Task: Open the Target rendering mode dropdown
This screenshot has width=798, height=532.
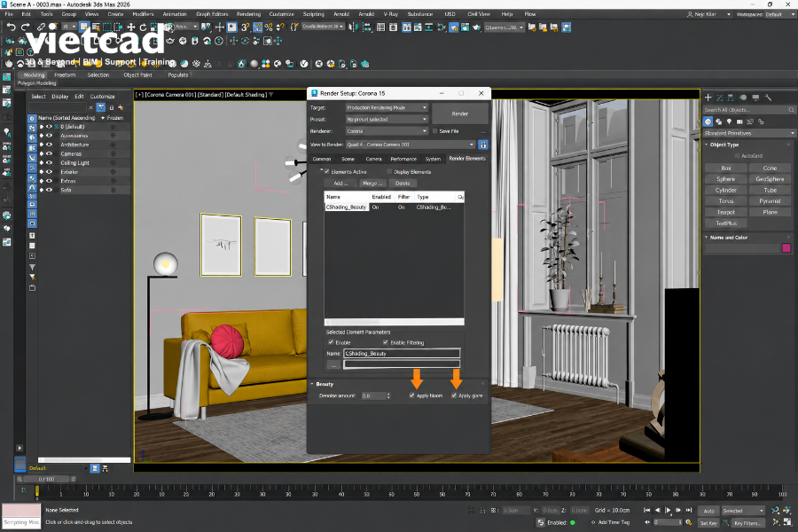Action: 387,107
